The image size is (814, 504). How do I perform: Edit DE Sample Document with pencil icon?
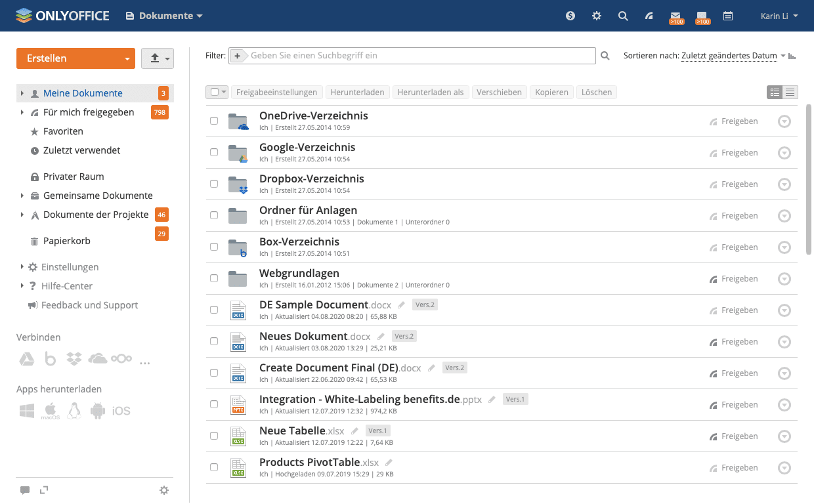click(401, 304)
